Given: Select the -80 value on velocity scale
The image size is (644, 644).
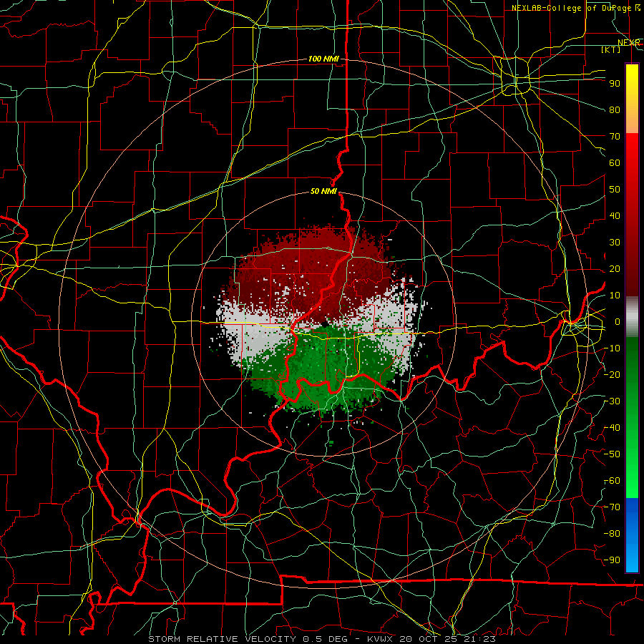Looking at the screenshot, I should (612, 534).
